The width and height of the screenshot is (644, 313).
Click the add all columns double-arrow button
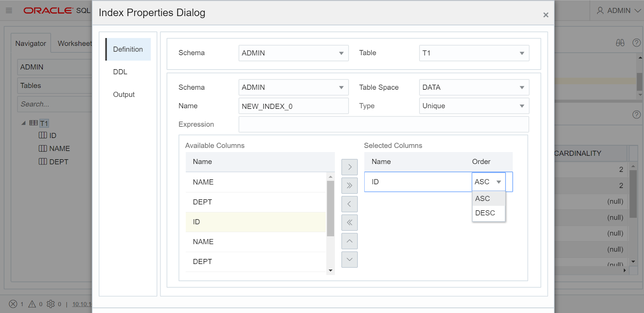click(x=349, y=185)
